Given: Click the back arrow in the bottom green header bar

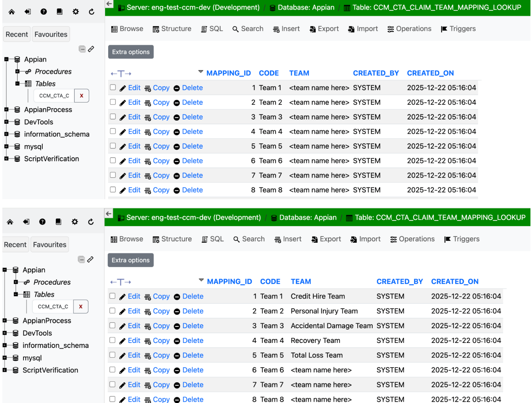Looking at the screenshot, I should point(109,213).
